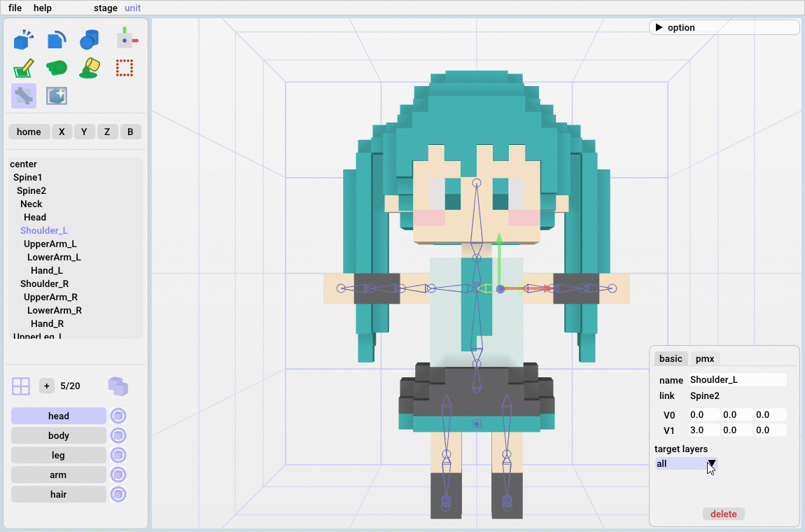Select the center bone in tree
805x532 pixels.
[24, 164]
